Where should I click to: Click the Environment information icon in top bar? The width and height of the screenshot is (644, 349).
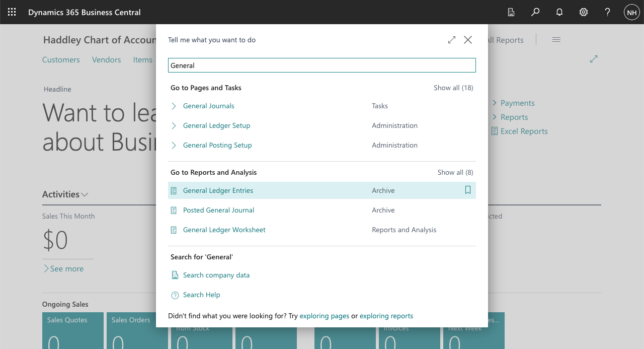[x=511, y=12]
